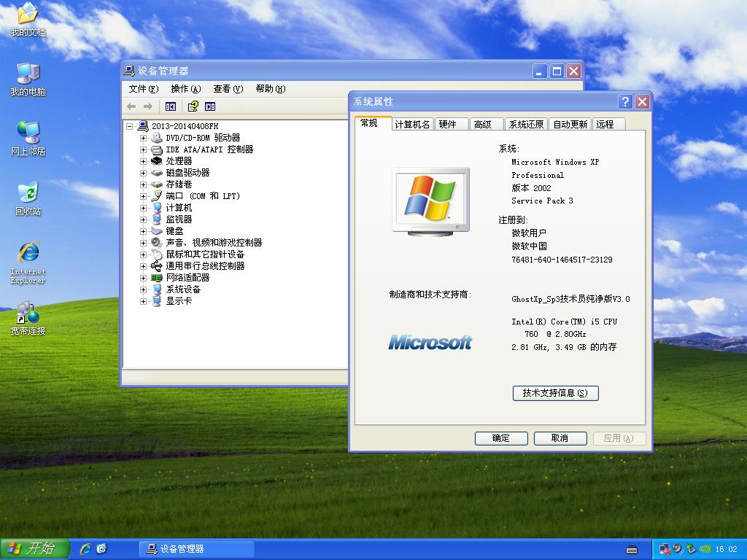747x560 pixels.
Task: Select the 我的电脑 desktop icon
Action: [28, 79]
